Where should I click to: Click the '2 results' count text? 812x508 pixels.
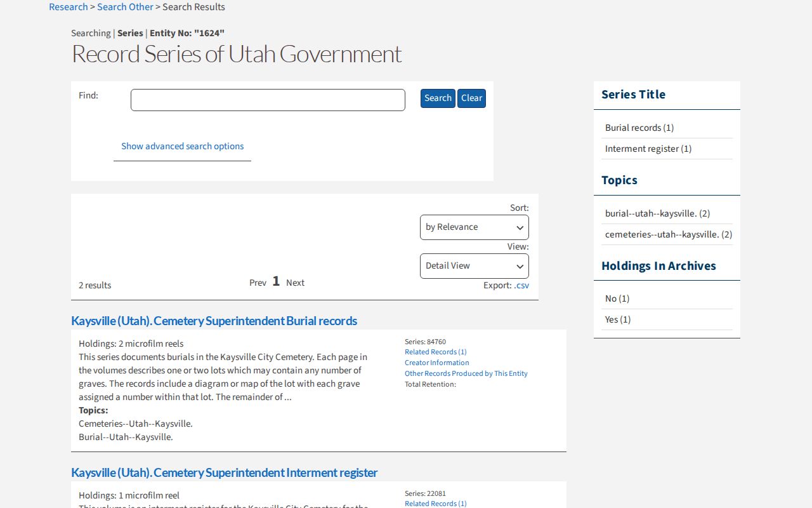point(95,285)
